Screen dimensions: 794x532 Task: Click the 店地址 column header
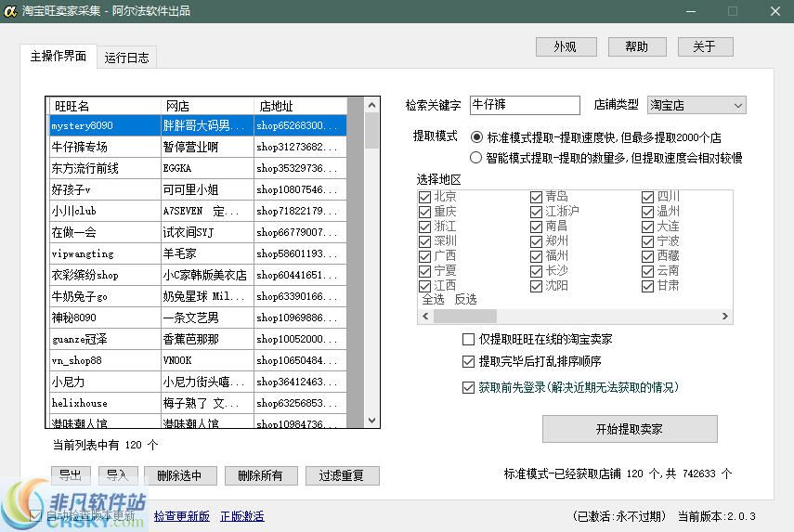[300, 106]
